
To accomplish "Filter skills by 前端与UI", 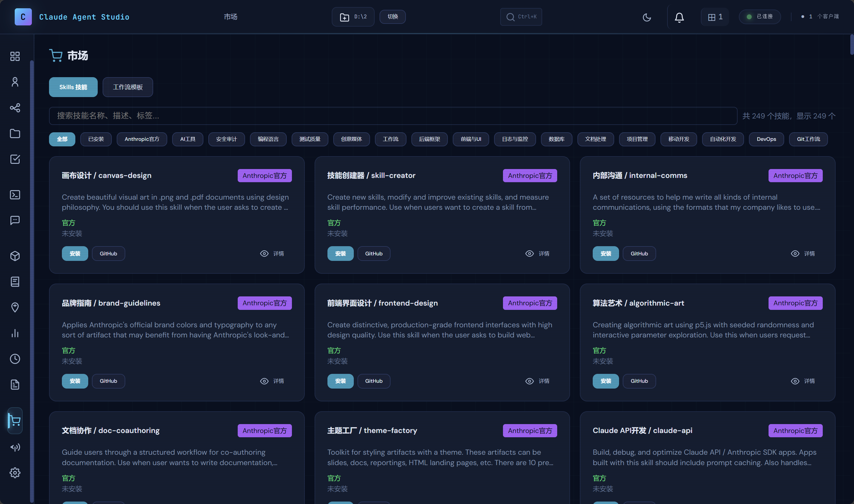I will (x=471, y=139).
